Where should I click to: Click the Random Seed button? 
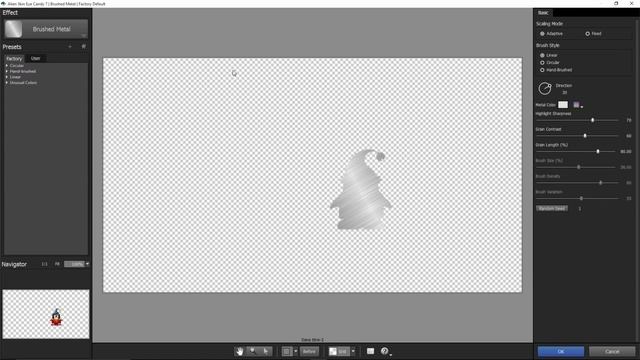pyautogui.click(x=552, y=209)
